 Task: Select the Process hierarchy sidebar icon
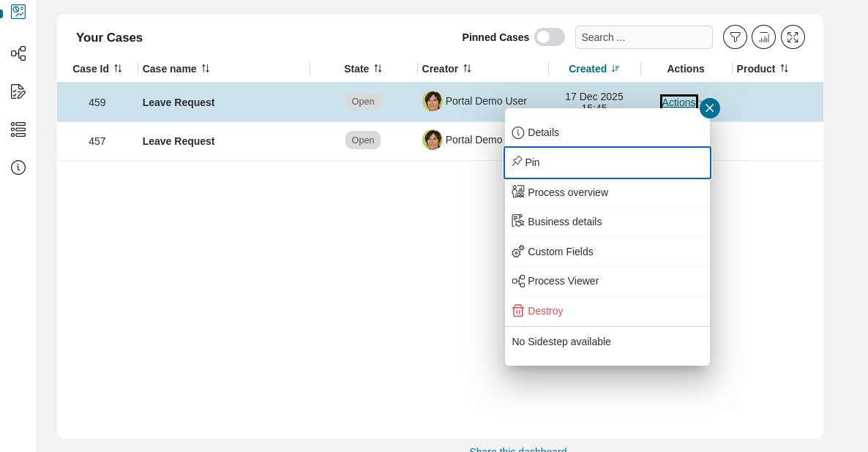(x=18, y=53)
